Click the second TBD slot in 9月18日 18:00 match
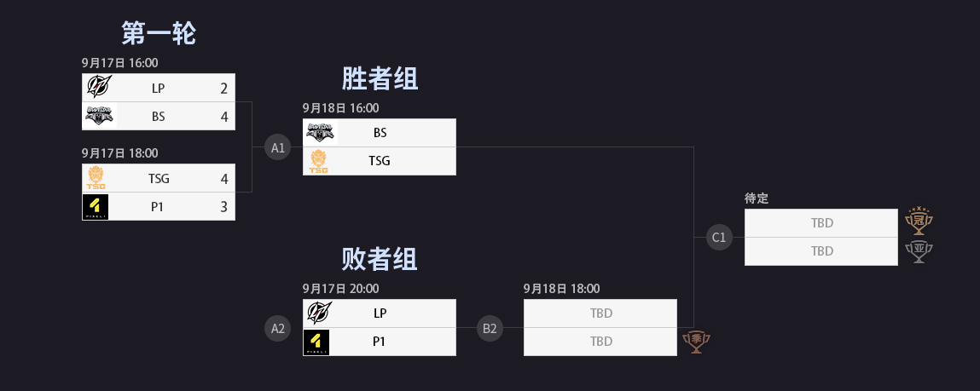The image size is (980, 391). click(x=600, y=342)
